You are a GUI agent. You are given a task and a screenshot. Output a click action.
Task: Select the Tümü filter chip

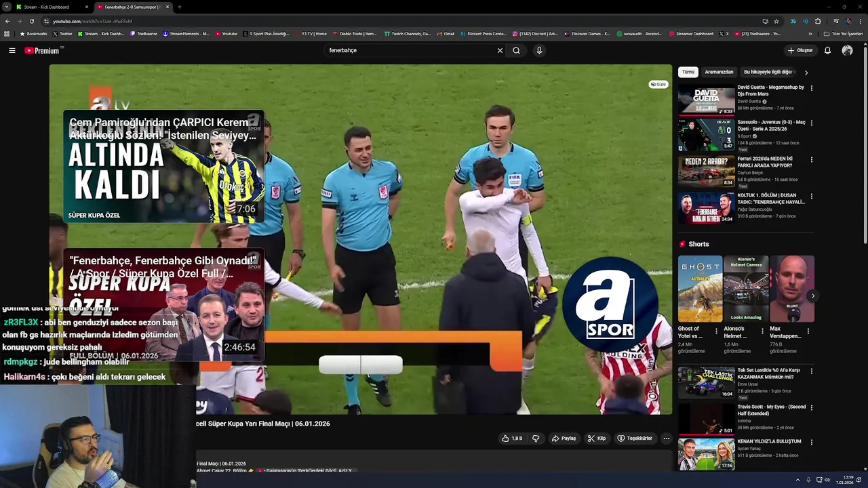pyautogui.click(x=688, y=72)
